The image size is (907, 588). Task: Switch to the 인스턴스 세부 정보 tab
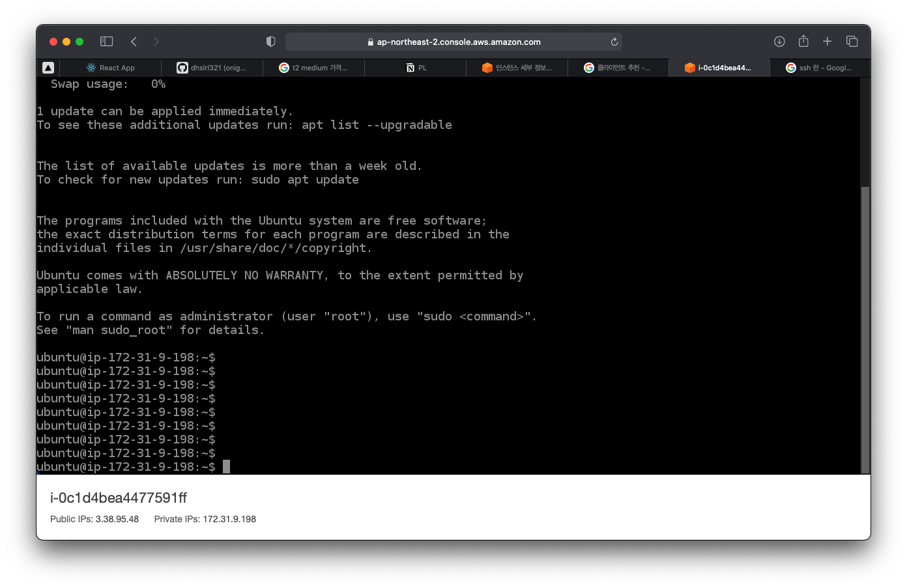[517, 68]
